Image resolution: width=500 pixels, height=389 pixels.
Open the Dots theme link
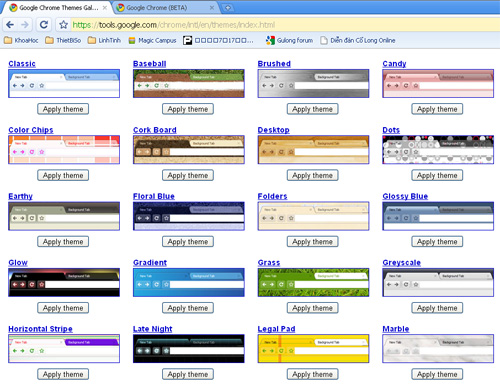(391, 130)
